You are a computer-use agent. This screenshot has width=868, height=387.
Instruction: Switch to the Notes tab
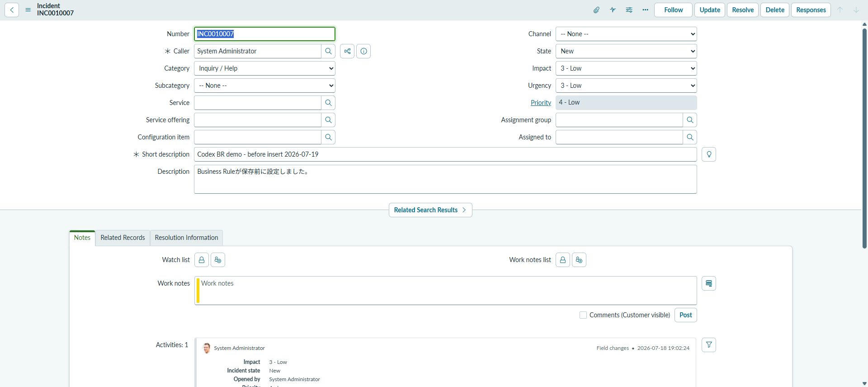[x=82, y=238]
